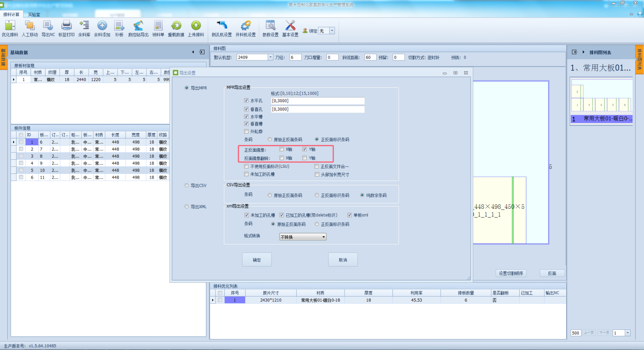Uncheck the 水平孔 checkbox

coord(246,101)
